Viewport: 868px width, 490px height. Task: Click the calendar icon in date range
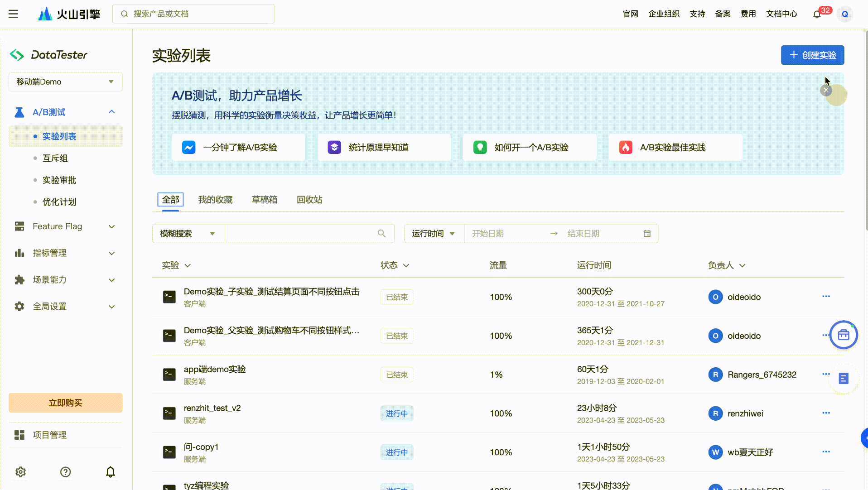tap(647, 234)
